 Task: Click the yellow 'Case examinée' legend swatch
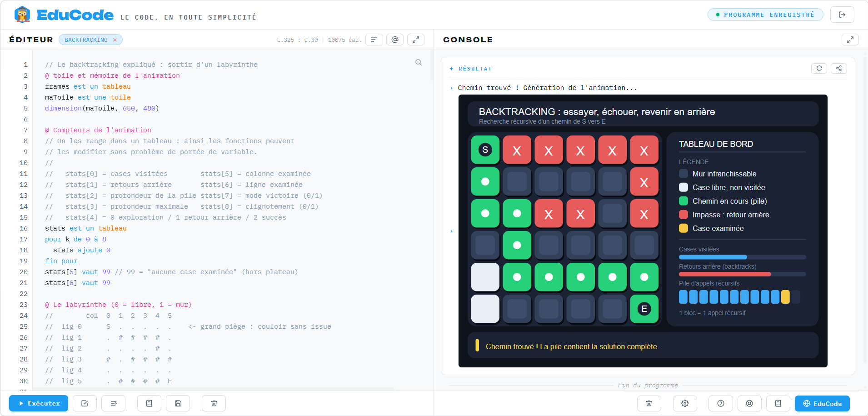pos(683,228)
